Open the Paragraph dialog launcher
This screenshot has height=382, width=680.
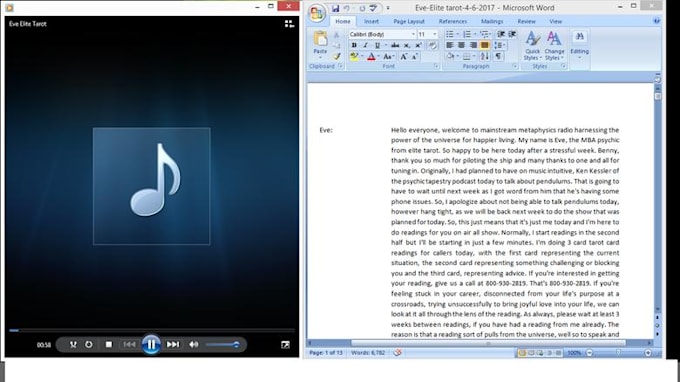point(515,66)
